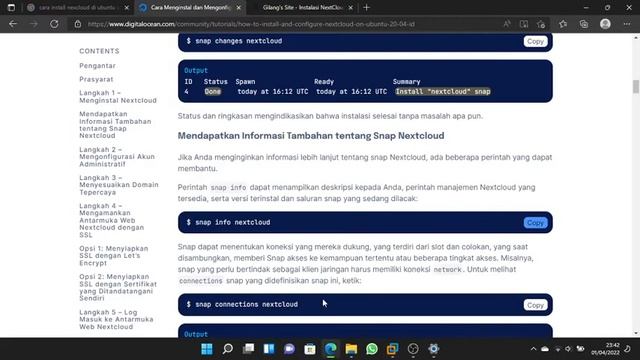
Task: Reload the page with refresh icon
Action: coord(54,24)
